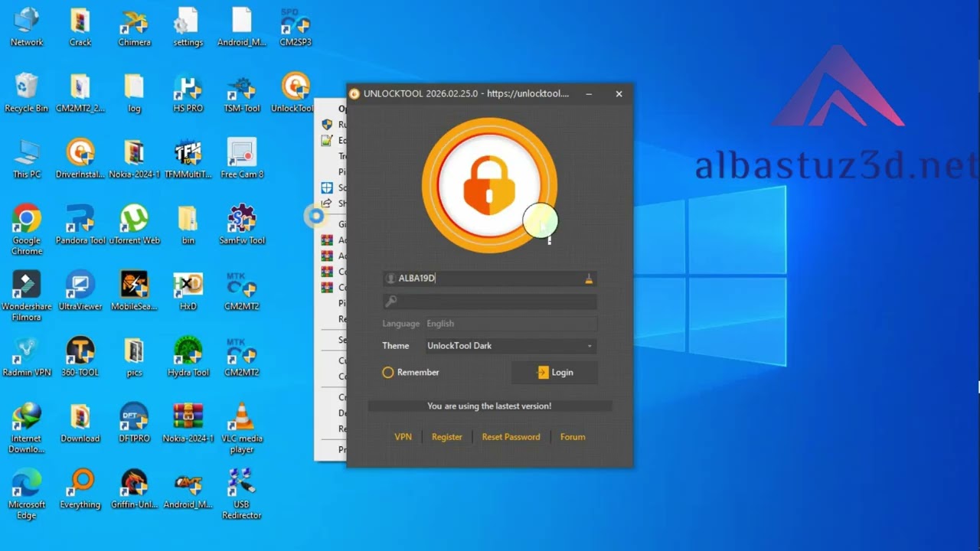Open the This PC icon
Image resolution: width=980 pixels, height=551 pixels.
pos(27,158)
